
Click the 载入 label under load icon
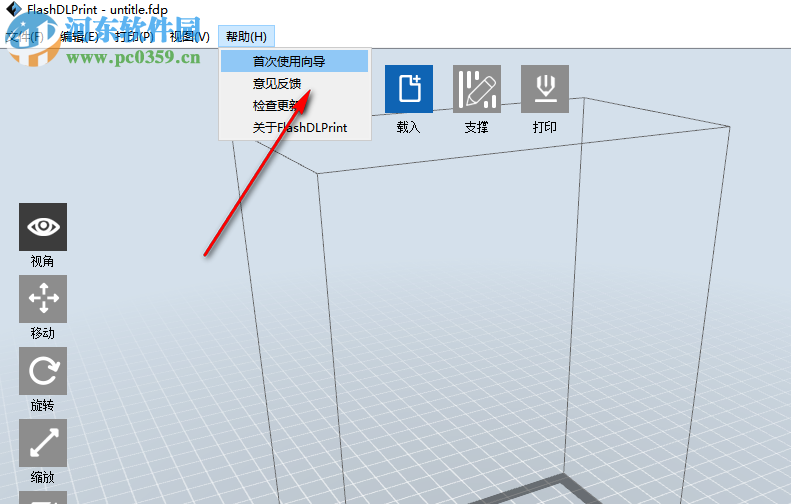point(408,127)
